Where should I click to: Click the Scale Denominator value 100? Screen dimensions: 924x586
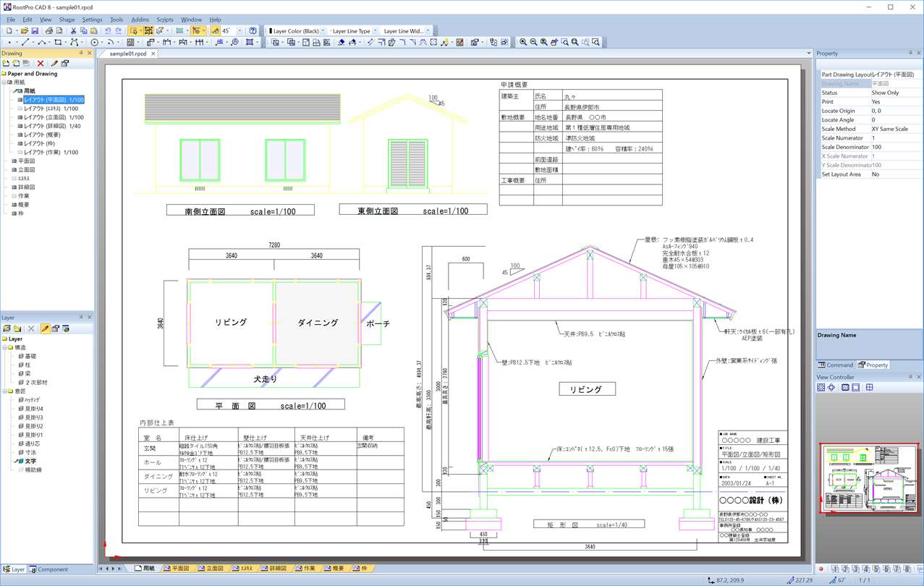(896, 147)
